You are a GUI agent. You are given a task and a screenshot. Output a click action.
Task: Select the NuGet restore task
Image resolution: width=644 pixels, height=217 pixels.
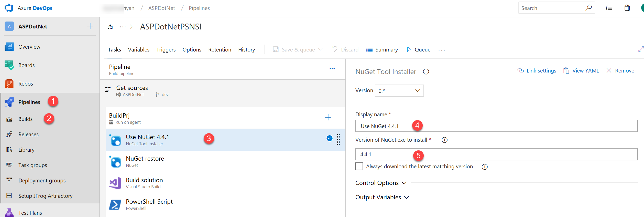tap(225, 161)
